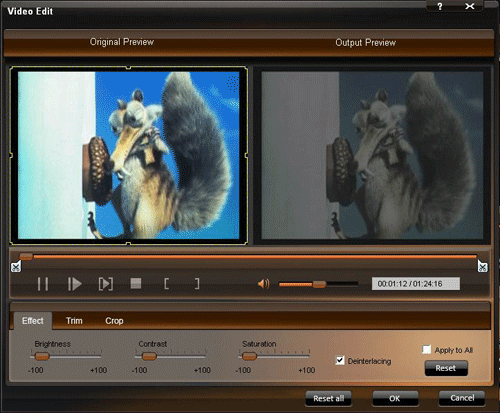The height and width of the screenshot is (413, 500).
Task: Click the Saturation label
Action: pyautogui.click(x=259, y=344)
